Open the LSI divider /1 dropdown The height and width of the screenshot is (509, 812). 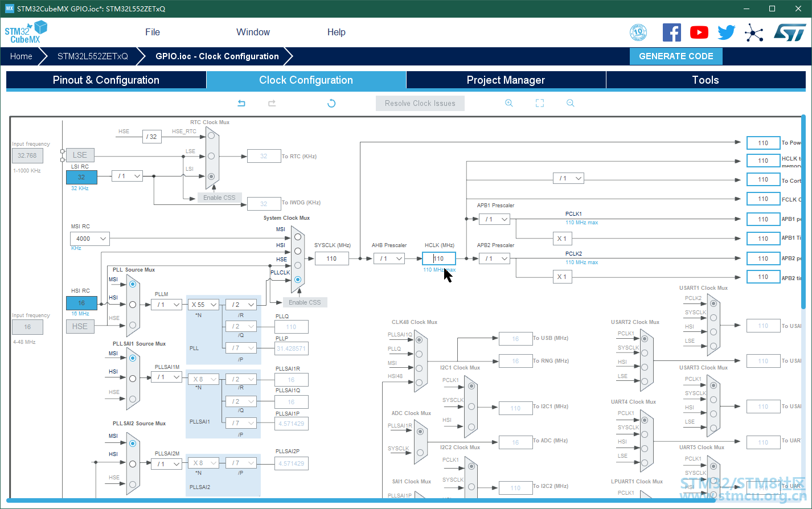(127, 176)
